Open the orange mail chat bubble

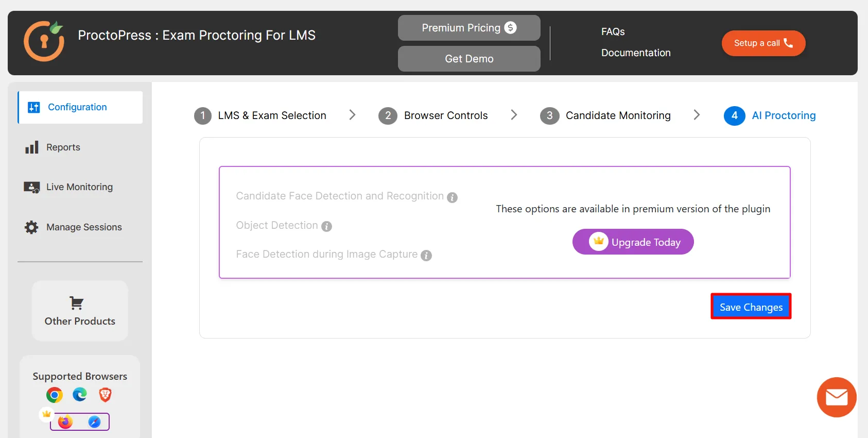coord(837,397)
